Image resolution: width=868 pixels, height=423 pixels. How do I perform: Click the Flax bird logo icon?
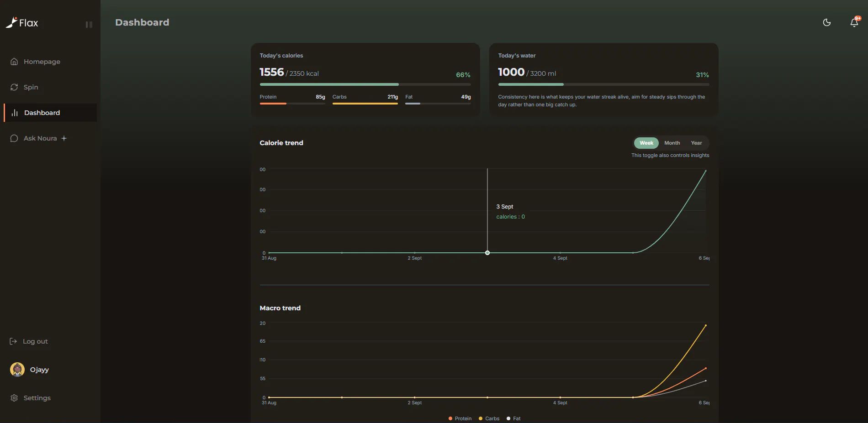[x=11, y=22]
